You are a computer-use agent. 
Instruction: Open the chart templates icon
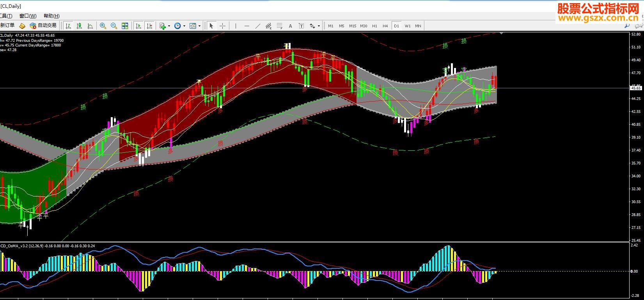pos(193,26)
